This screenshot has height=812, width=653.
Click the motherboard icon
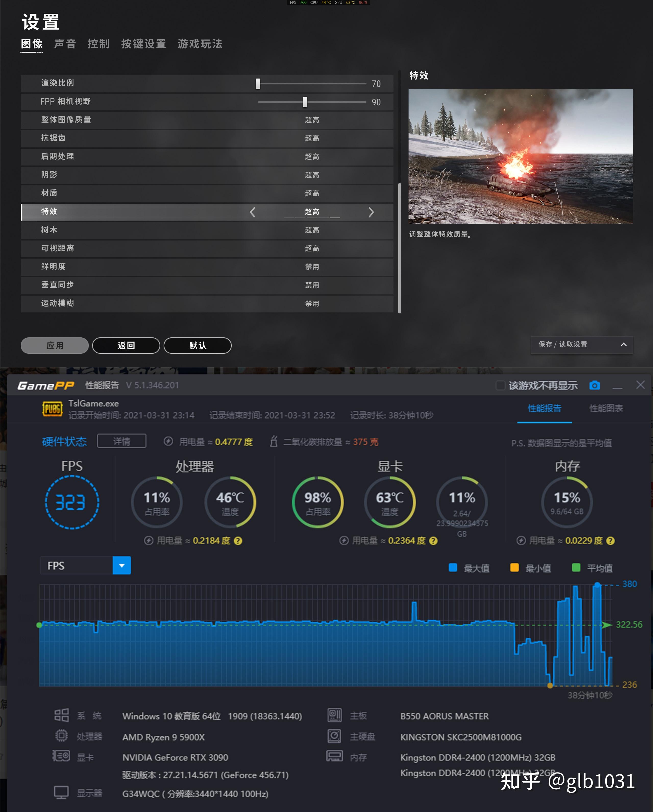pos(335,715)
